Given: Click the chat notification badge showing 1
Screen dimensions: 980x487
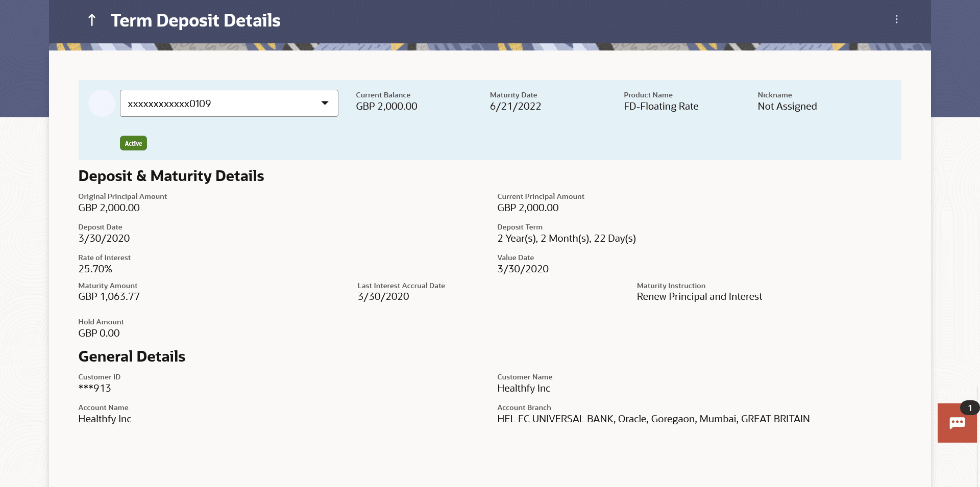Looking at the screenshot, I should pos(970,408).
